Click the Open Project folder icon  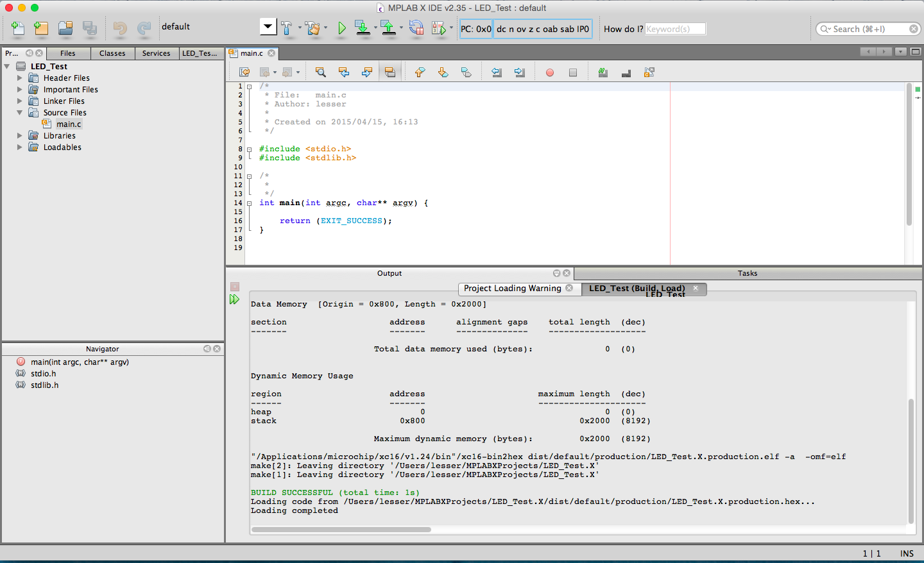pos(65,28)
